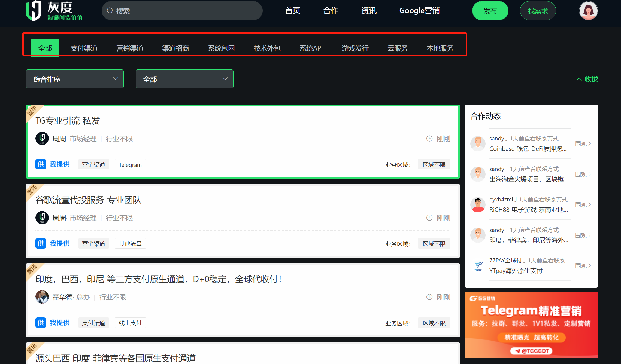Click the 灰度 logo in the header

tap(54, 11)
